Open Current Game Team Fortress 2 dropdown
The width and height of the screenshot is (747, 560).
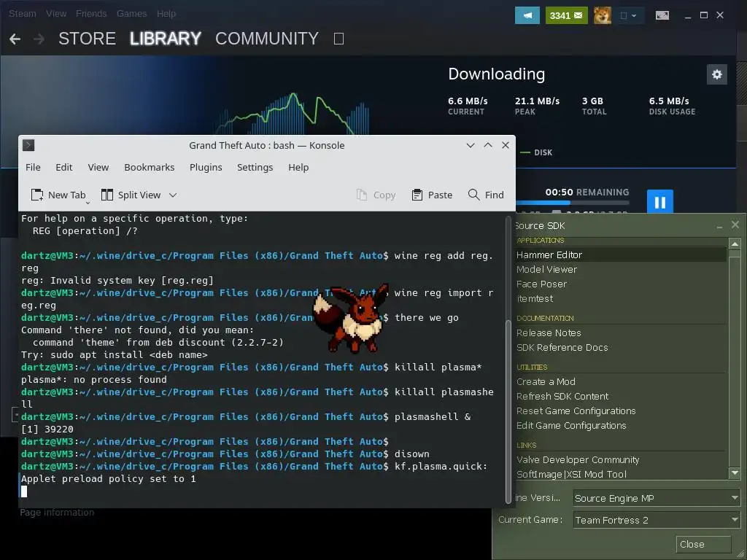click(657, 520)
